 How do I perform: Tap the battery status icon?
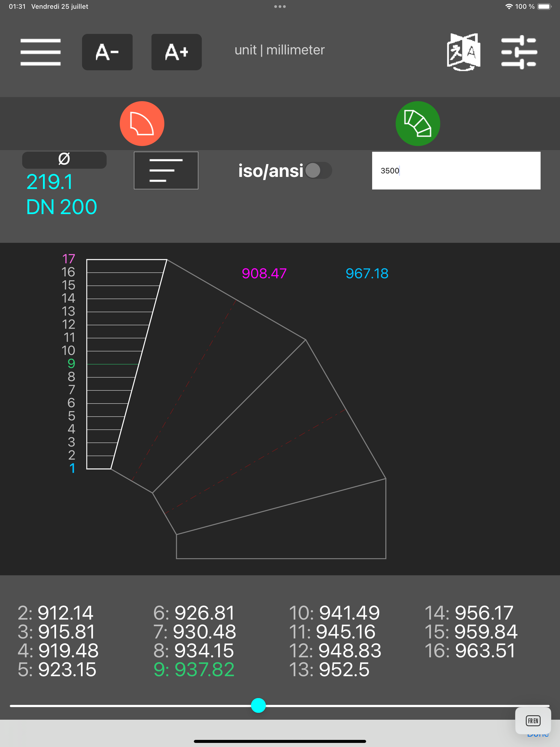click(544, 6)
